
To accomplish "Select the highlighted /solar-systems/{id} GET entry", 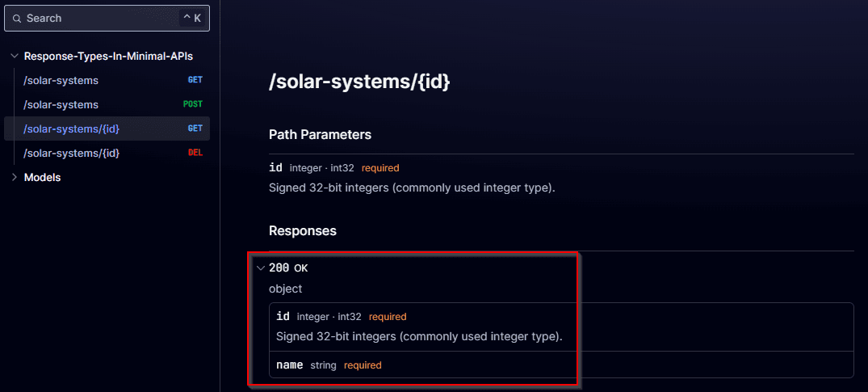I will click(107, 129).
